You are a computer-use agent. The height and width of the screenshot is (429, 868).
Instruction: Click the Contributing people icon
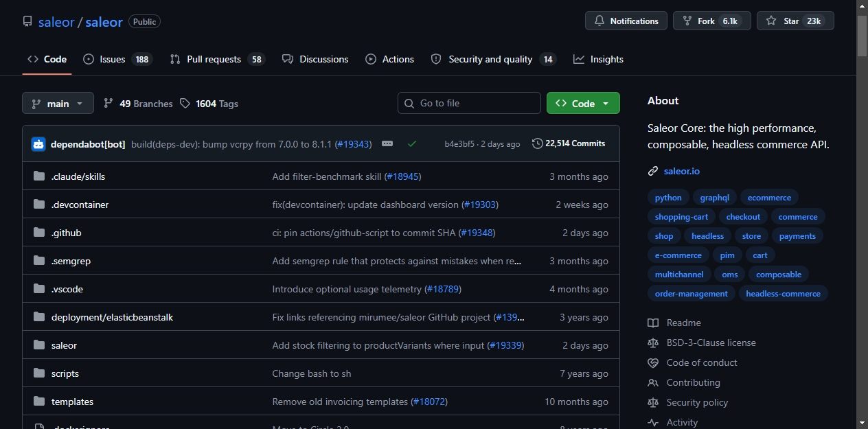[653, 382]
